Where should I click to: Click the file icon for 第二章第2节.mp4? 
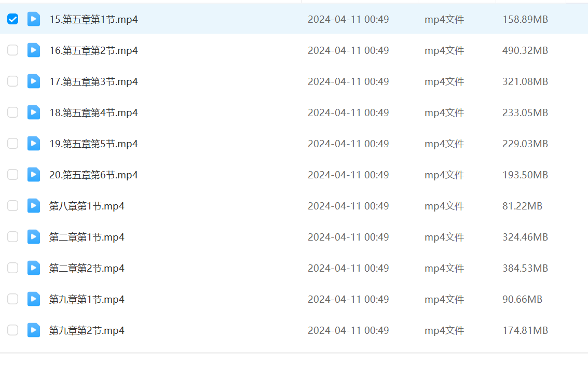click(x=34, y=268)
